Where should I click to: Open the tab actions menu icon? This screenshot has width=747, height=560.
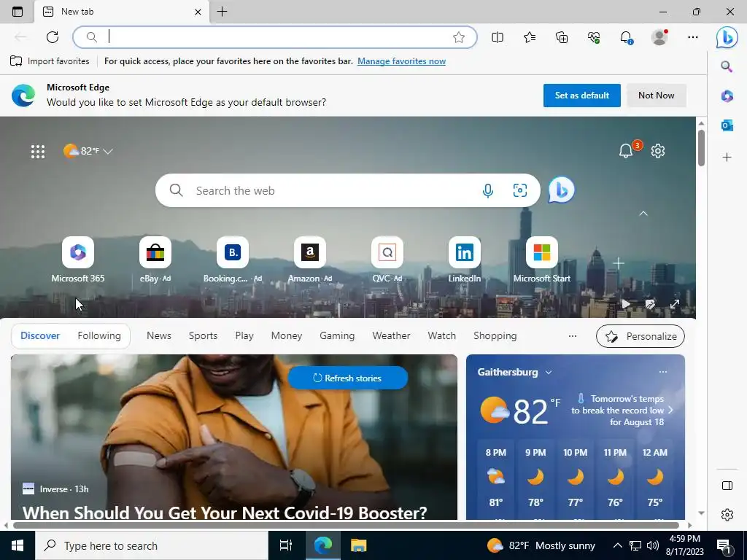click(x=18, y=12)
